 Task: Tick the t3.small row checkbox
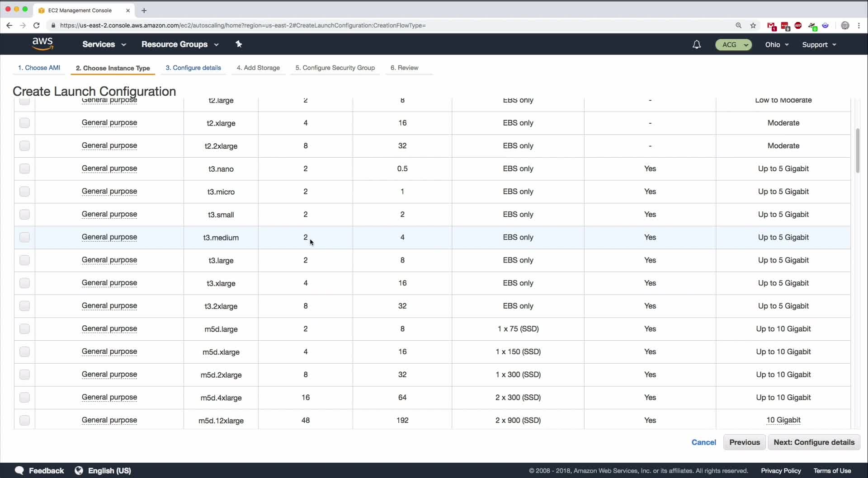point(24,214)
